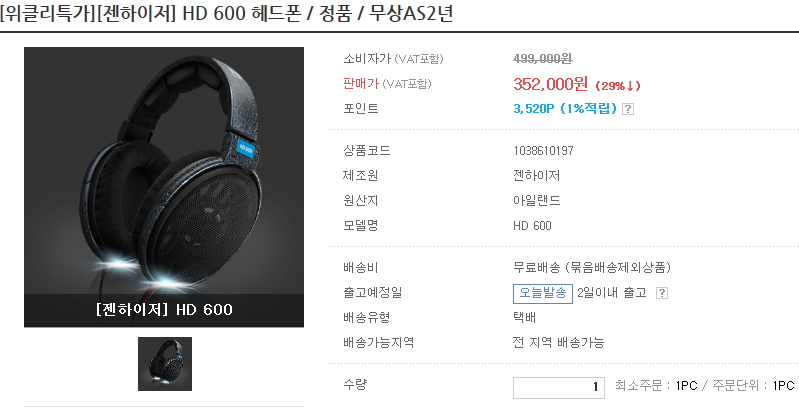799x410 pixels.
Task: Click the 3,520P points amount
Action: [x=534, y=108]
